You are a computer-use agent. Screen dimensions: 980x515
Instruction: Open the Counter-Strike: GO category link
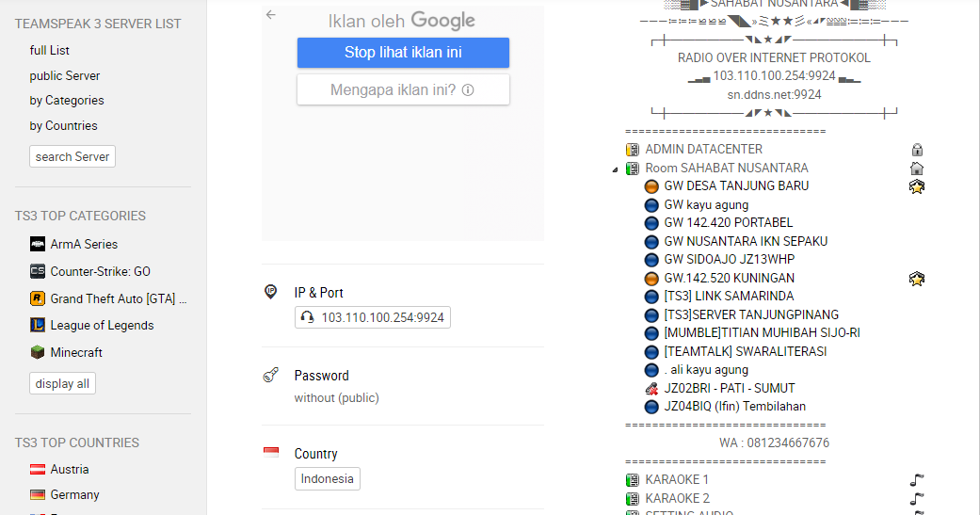[x=100, y=272]
